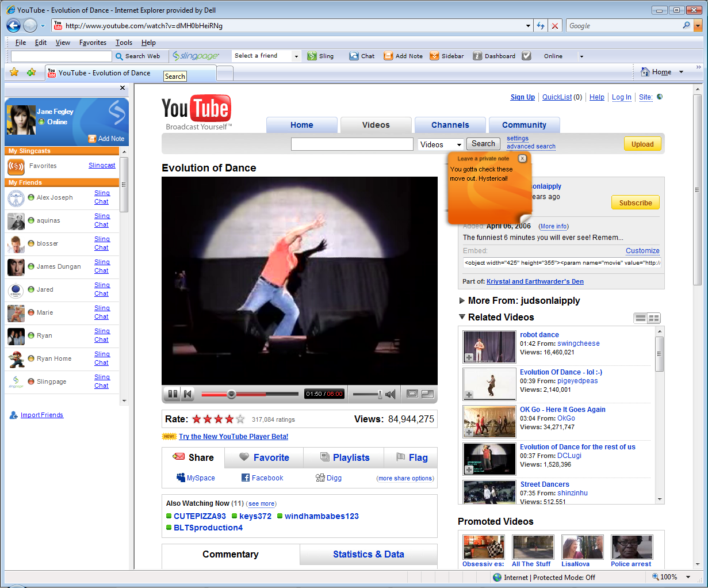Click the yellow Subscribe button
The image size is (708, 588).
(x=635, y=203)
